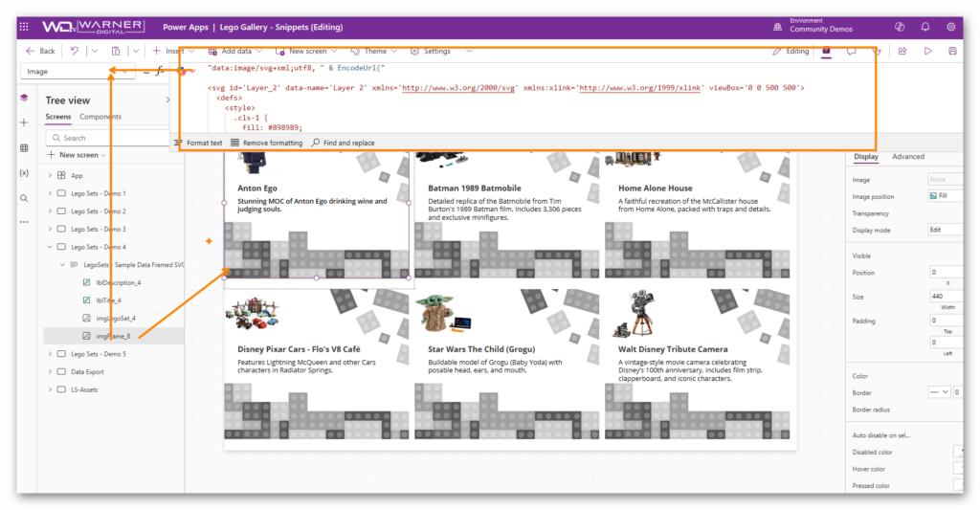The height and width of the screenshot is (510, 980).
Task: Expand the App tree node
Action: pos(50,176)
